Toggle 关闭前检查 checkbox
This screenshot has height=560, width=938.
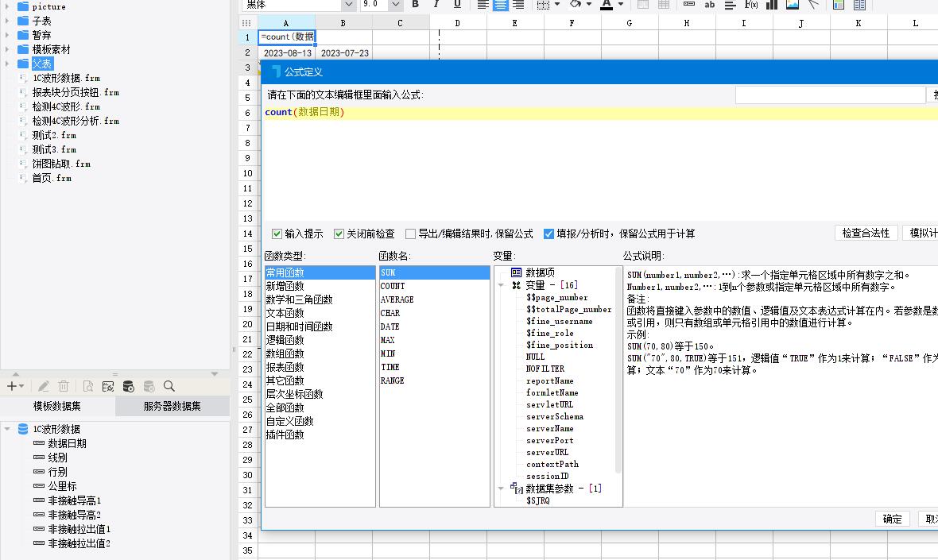coord(339,234)
